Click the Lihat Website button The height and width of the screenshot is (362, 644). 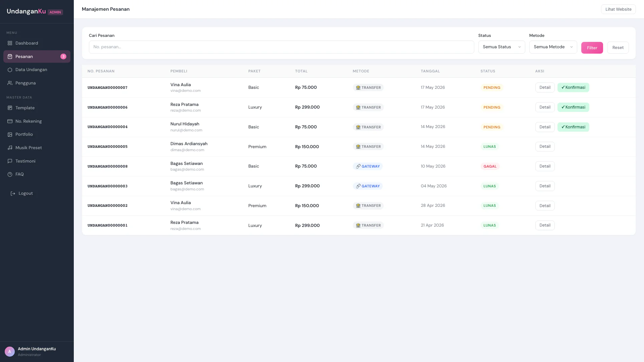(x=618, y=9)
